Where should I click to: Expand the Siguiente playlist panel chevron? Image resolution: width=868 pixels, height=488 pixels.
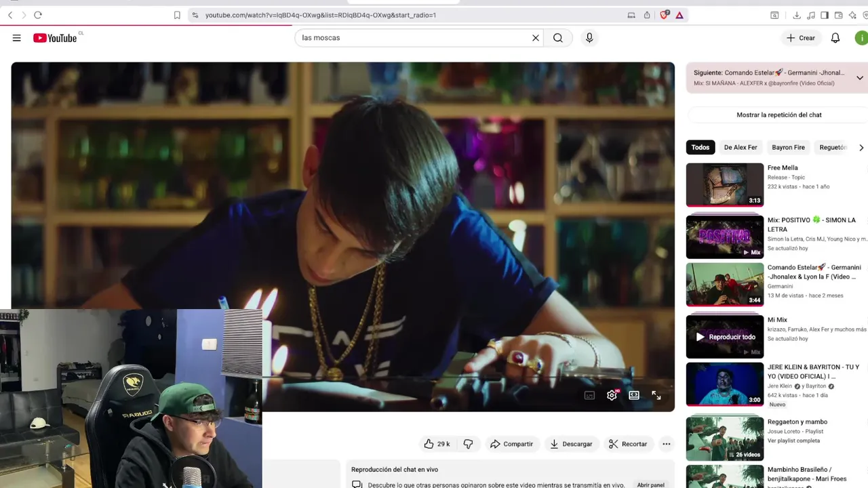(860, 78)
